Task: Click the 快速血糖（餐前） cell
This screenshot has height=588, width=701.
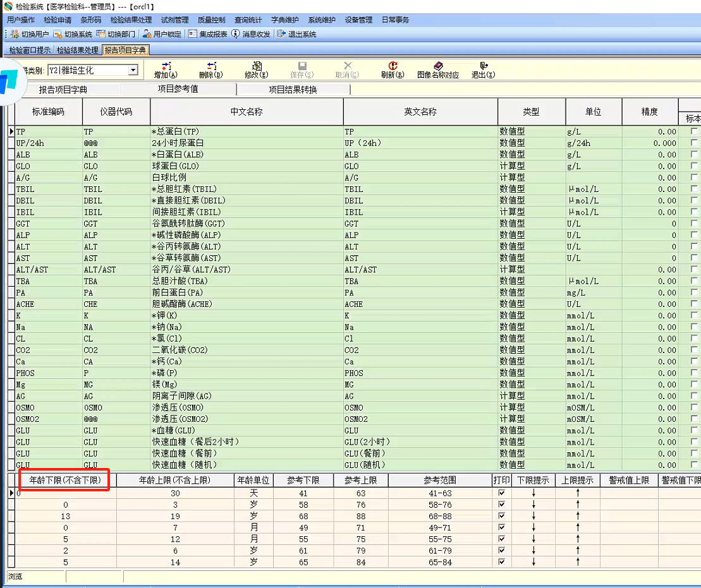Action: (x=247, y=453)
